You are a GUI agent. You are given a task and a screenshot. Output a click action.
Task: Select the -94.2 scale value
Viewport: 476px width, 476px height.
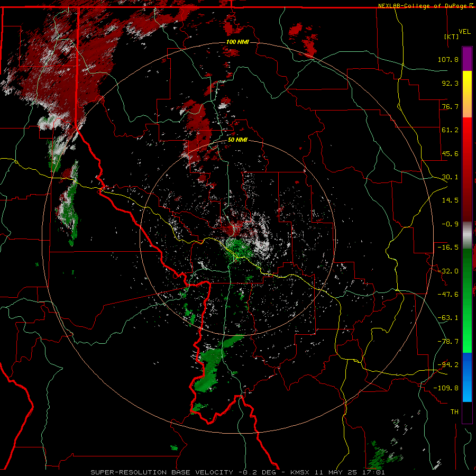coord(448,364)
